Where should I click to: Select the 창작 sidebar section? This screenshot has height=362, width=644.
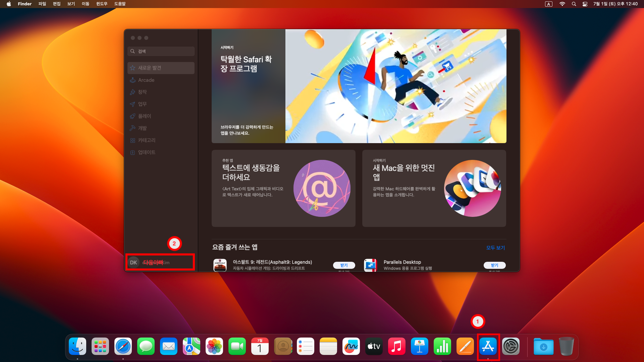[161, 92]
